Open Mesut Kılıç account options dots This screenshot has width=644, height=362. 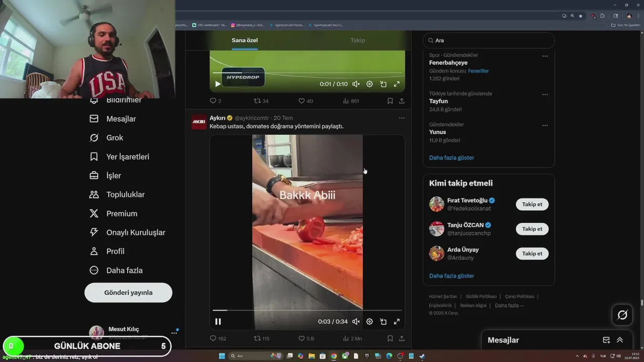pyautogui.click(x=174, y=333)
